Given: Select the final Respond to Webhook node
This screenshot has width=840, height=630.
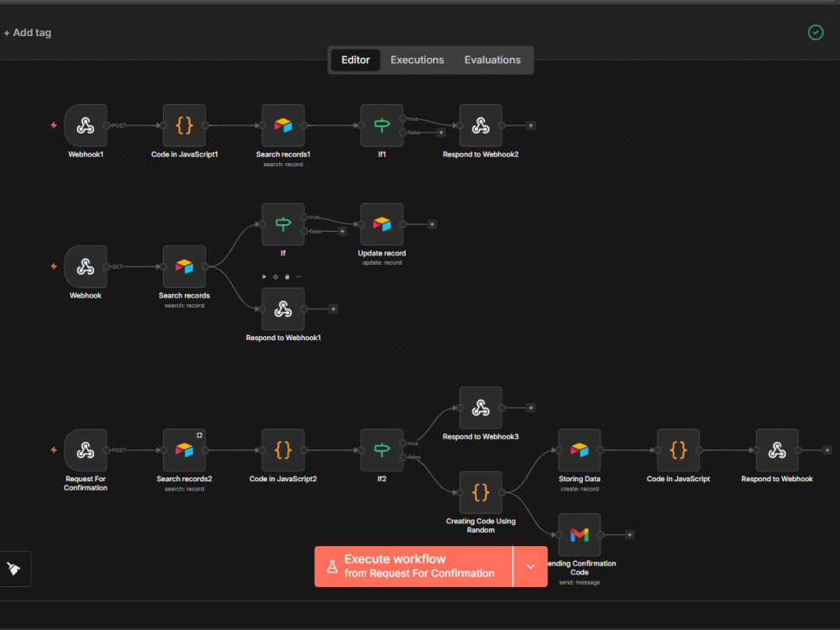Looking at the screenshot, I should point(777,450).
